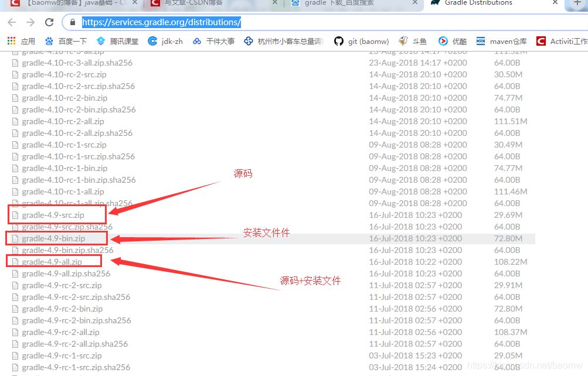The height and width of the screenshot is (376, 588).
Task: Open the 腾讯课堂 bookmark
Action: (118, 41)
